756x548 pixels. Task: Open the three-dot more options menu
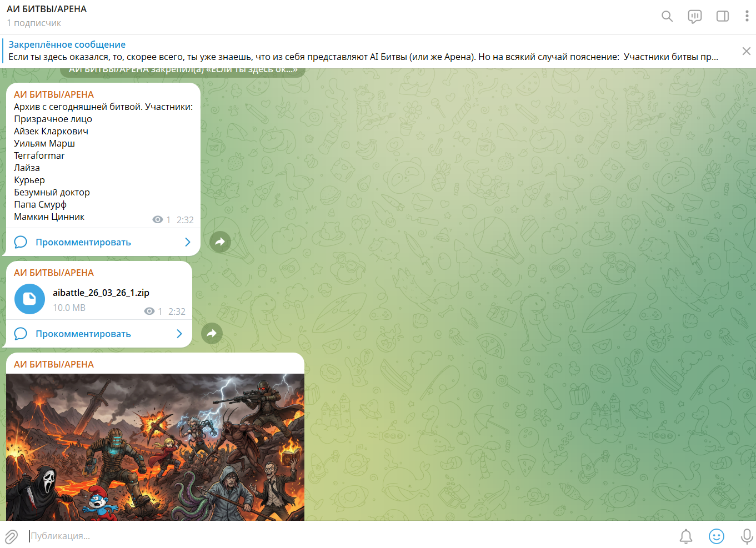pyautogui.click(x=747, y=16)
